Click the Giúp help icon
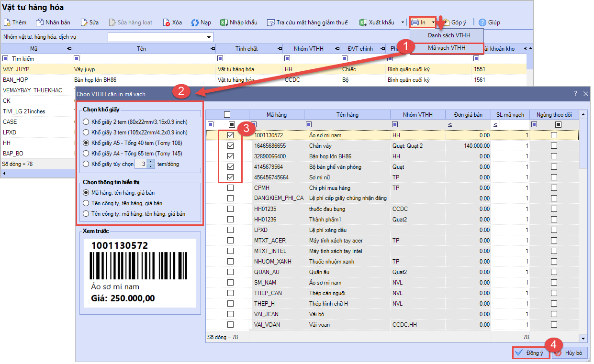Screen dimensions: 594x364 482,22
